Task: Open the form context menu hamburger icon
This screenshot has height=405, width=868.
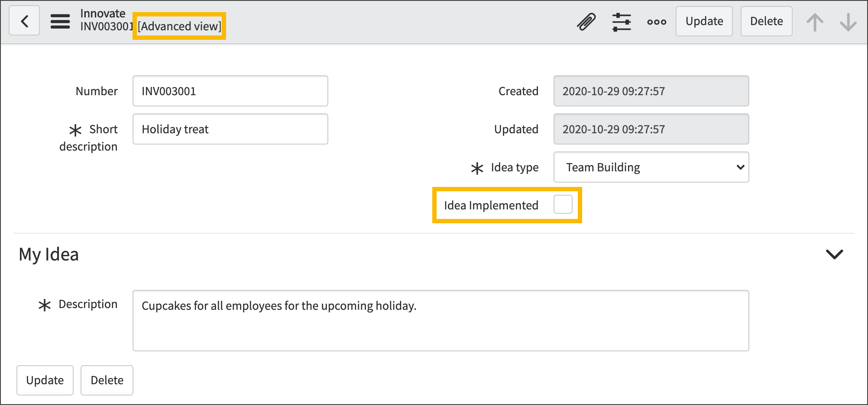Action: point(60,21)
